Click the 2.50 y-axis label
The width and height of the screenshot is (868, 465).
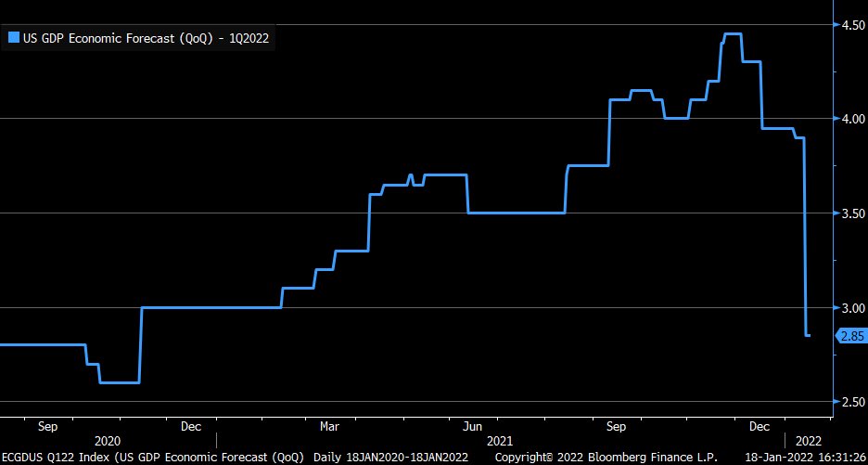coord(851,402)
